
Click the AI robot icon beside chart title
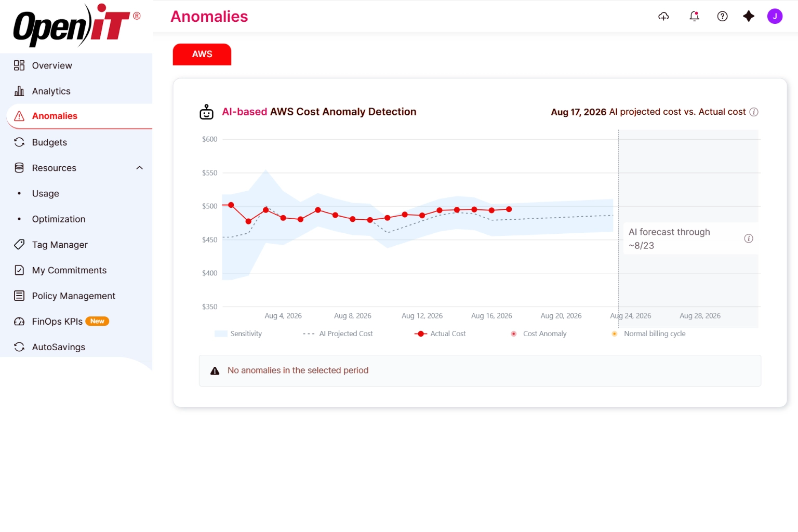(206, 112)
